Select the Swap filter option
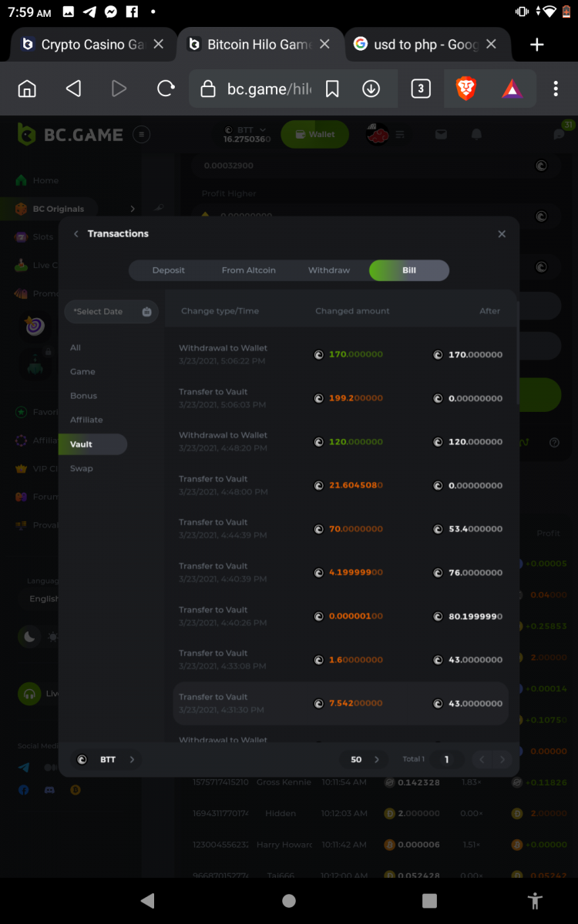 [82, 468]
